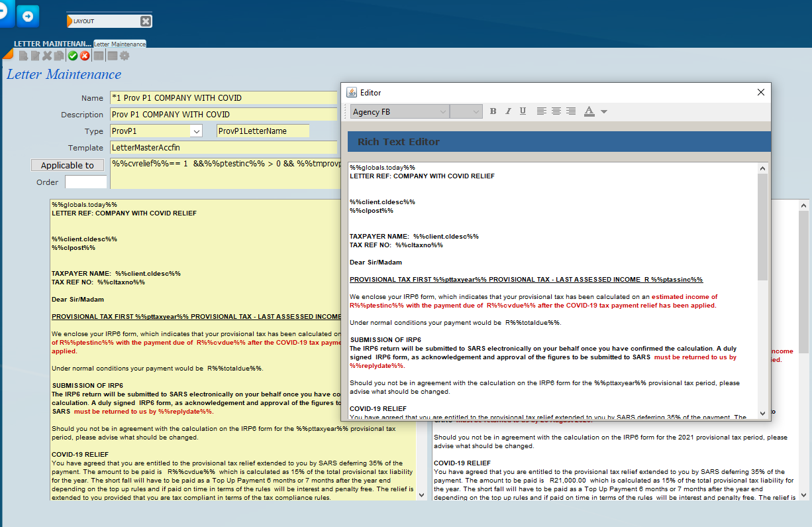Close the LAYOUT tab with X

pos(145,21)
